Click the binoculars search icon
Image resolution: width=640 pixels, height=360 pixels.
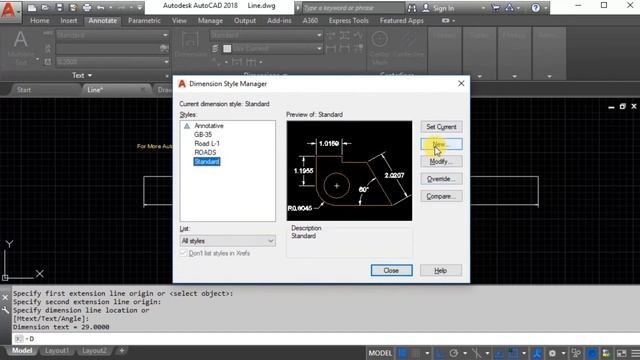[x=412, y=8]
